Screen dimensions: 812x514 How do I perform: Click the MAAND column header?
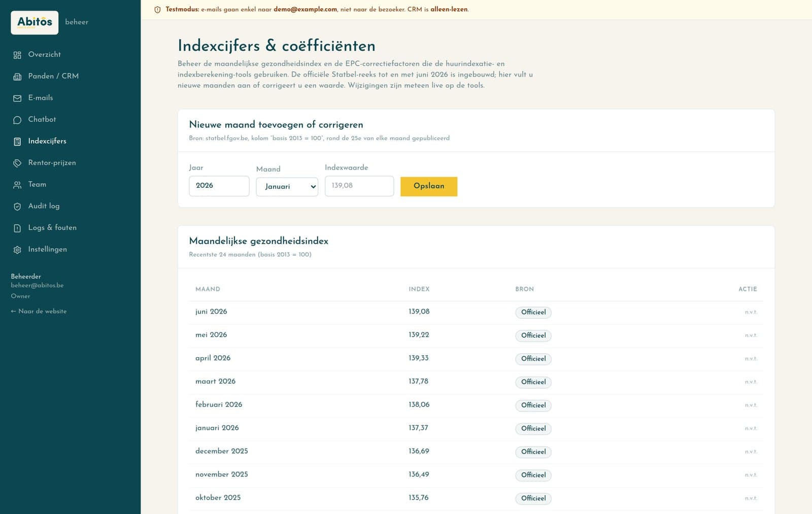pyautogui.click(x=208, y=289)
